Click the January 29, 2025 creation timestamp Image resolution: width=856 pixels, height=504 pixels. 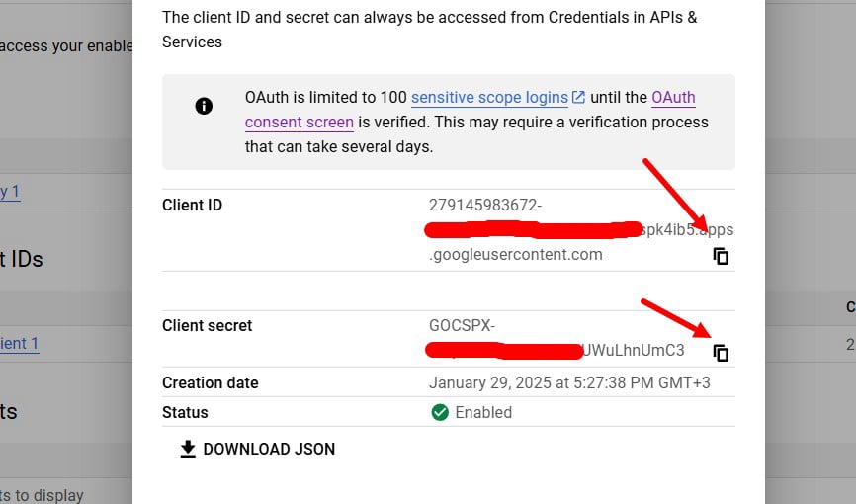coord(569,382)
